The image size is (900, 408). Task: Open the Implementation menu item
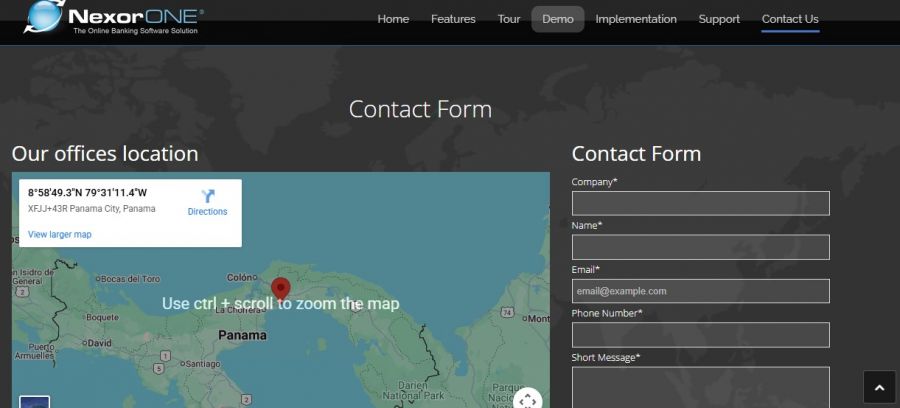636,19
